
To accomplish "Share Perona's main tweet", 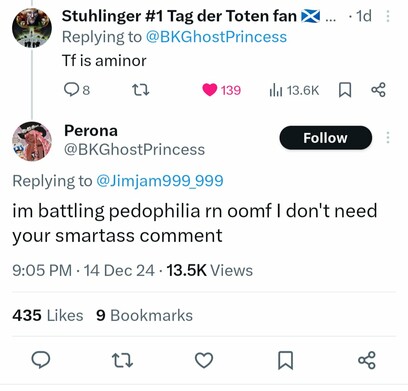I will (367, 360).
